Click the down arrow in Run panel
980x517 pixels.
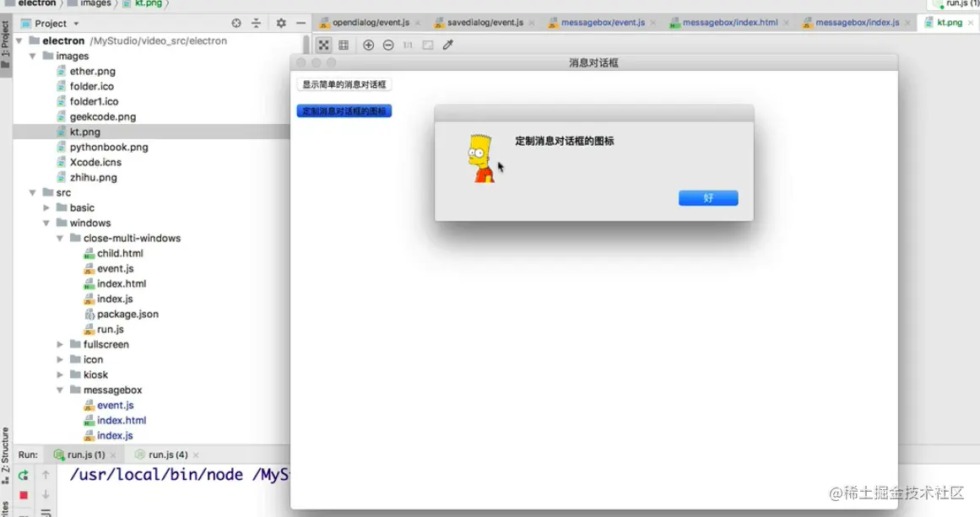click(46, 495)
